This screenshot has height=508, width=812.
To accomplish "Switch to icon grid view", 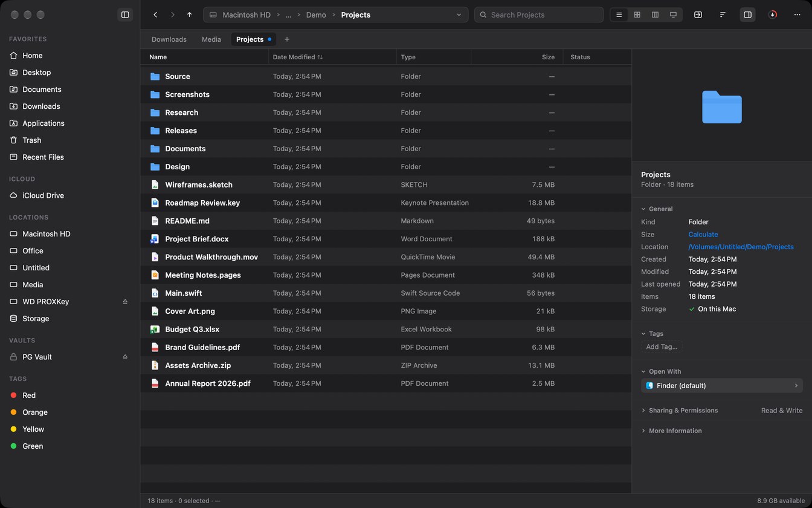I will (637, 15).
